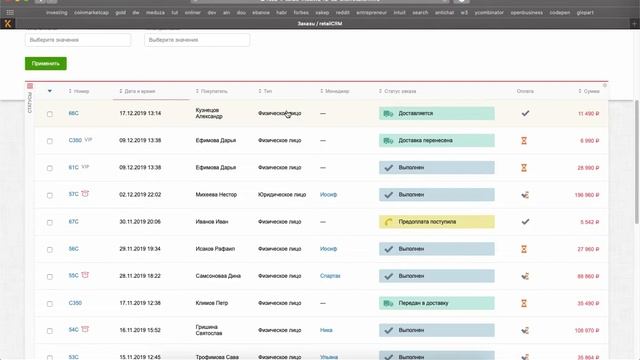The height and width of the screenshot is (360, 640).
Task: Click the payment icon in Гришина Святослав row
Action: click(525, 330)
